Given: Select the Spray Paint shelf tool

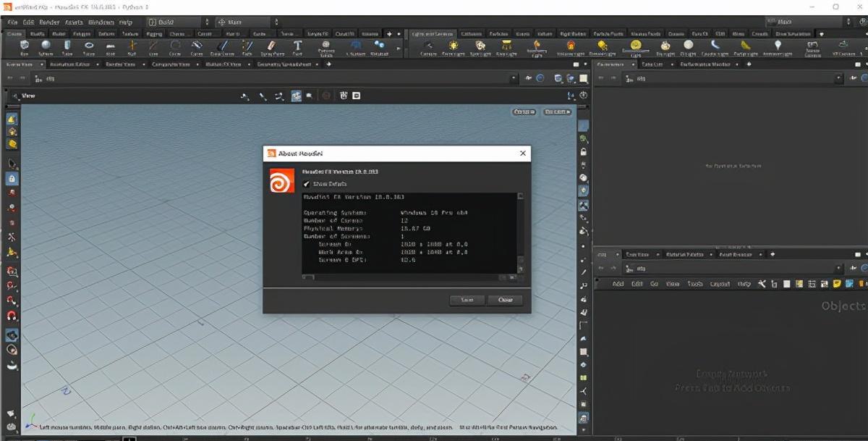Looking at the screenshot, I should [x=271, y=48].
